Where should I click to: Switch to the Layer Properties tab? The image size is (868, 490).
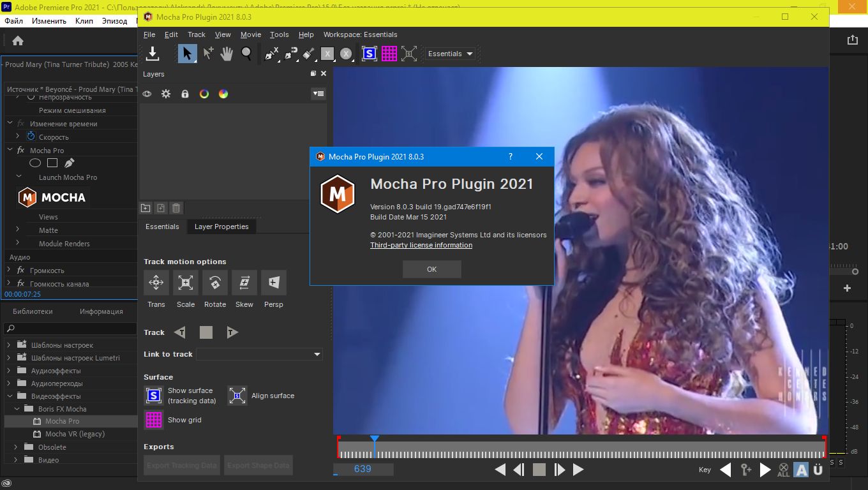coord(221,226)
